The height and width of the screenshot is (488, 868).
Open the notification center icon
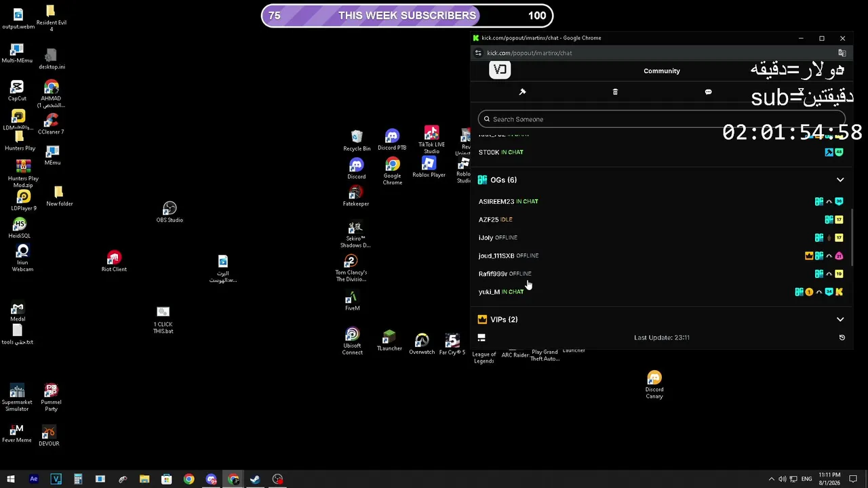point(854,479)
